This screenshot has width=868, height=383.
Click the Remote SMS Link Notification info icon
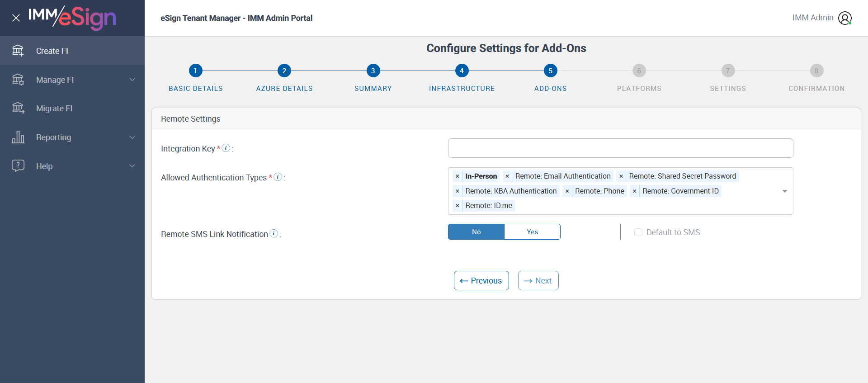tap(274, 233)
